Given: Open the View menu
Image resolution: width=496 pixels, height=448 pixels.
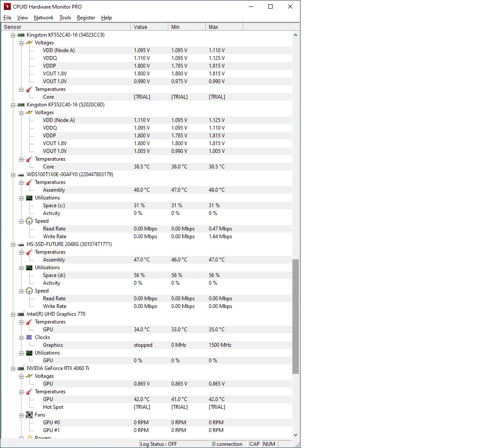Looking at the screenshot, I should pos(22,18).
